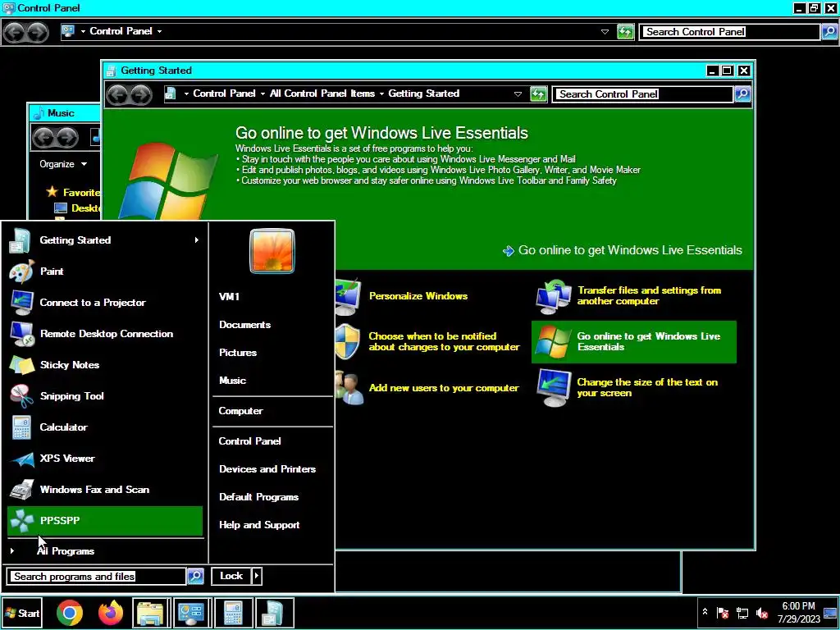
Task: Launch Connect to a Projector
Action: pyautogui.click(x=105, y=303)
